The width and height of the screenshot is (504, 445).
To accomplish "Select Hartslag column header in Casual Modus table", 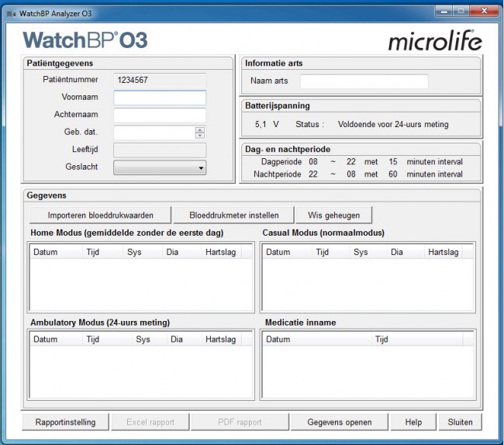I will (443, 253).
